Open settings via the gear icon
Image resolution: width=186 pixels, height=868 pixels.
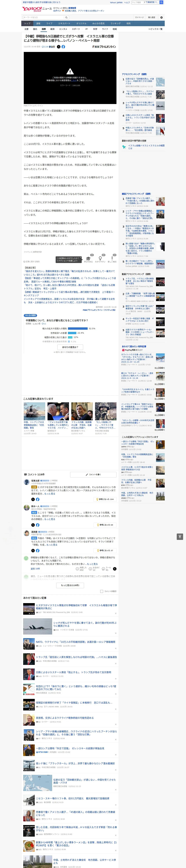tap(161, 18)
